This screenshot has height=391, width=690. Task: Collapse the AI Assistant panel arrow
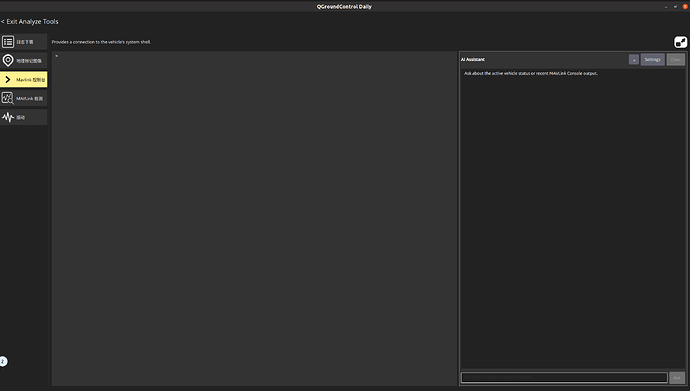coord(634,59)
